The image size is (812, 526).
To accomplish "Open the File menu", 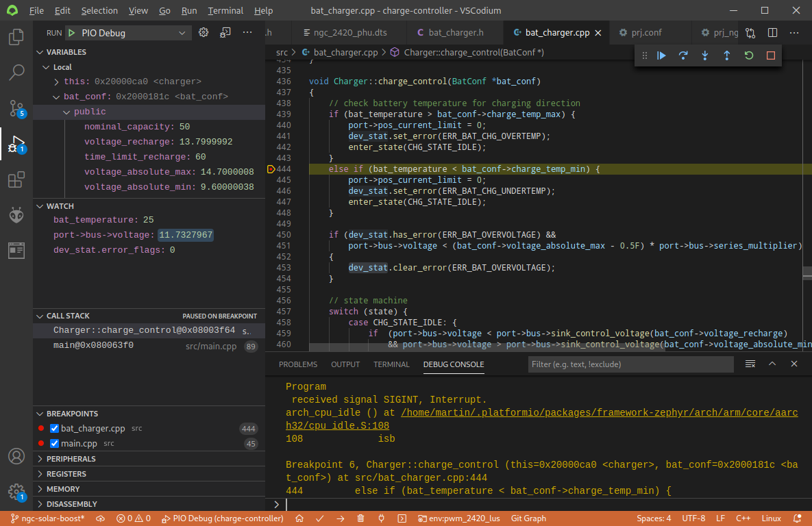I will (x=36, y=10).
